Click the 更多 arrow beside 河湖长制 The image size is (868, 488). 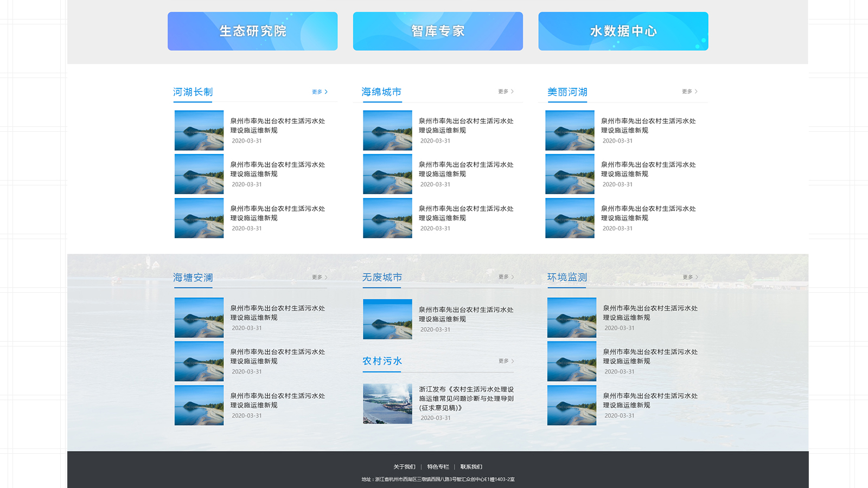(320, 92)
